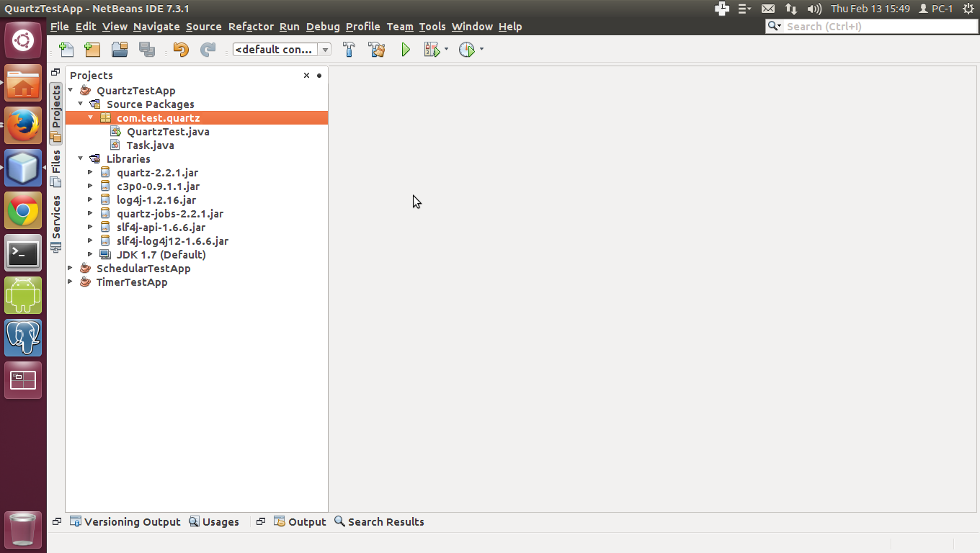This screenshot has height=553, width=980.
Task: Click the Redo arrow icon
Action: 208,50
